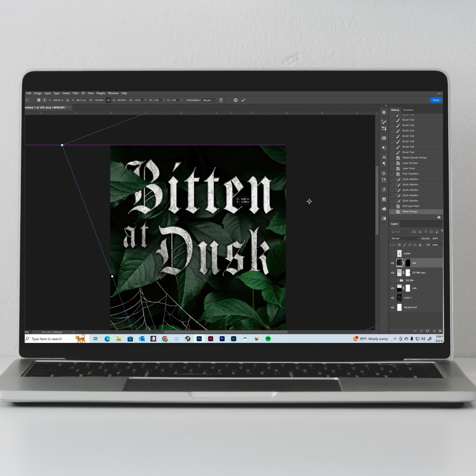Filter layers by adjustment layers icon
Viewport: 476px width, 476px height.
(420, 232)
